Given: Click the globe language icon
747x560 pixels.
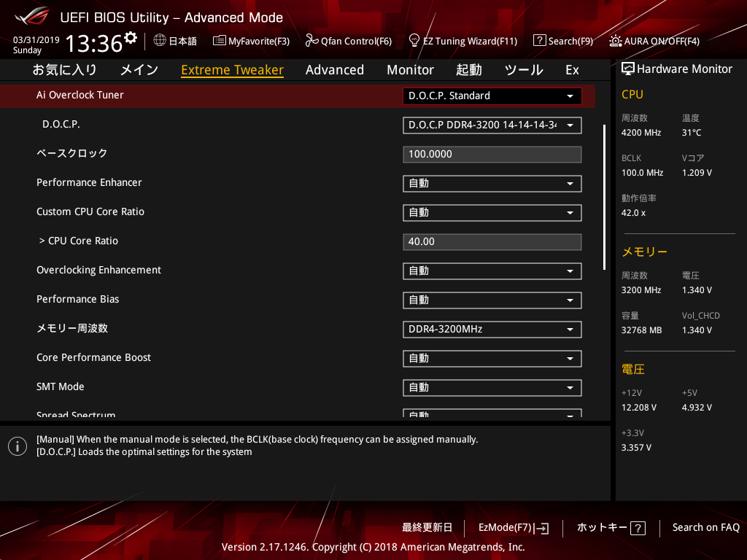Looking at the screenshot, I should [x=160, y=40].
